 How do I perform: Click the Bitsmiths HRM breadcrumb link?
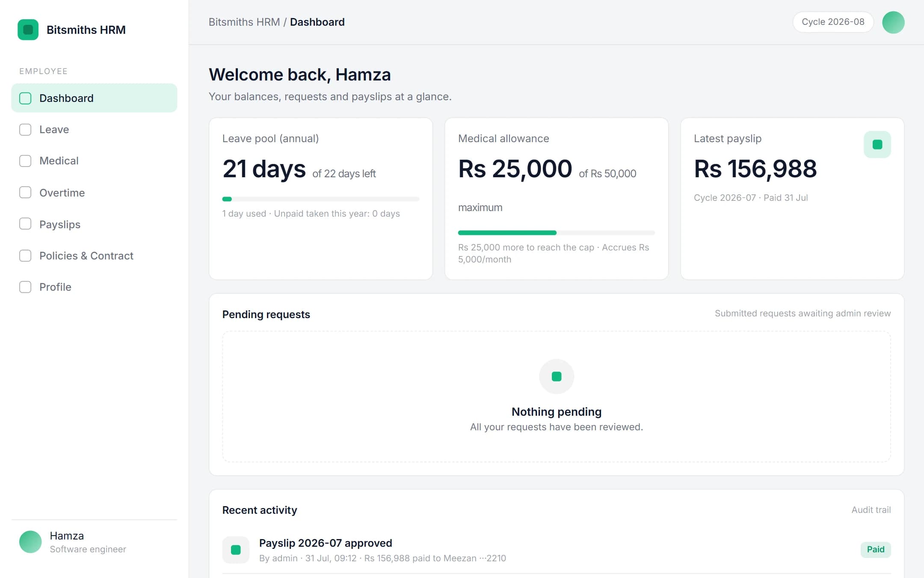click(x=244, y=22)
